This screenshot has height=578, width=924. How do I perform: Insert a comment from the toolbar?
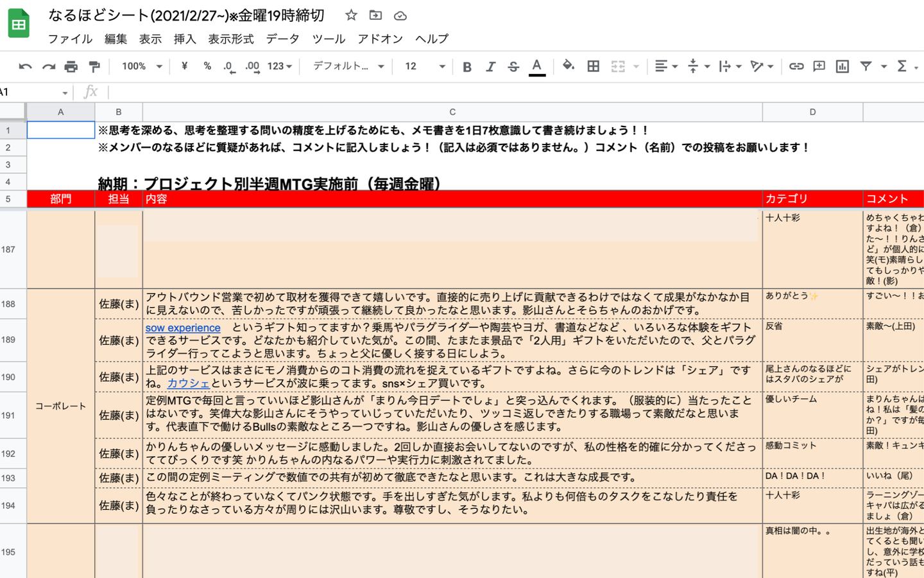[x=819, y=66]
